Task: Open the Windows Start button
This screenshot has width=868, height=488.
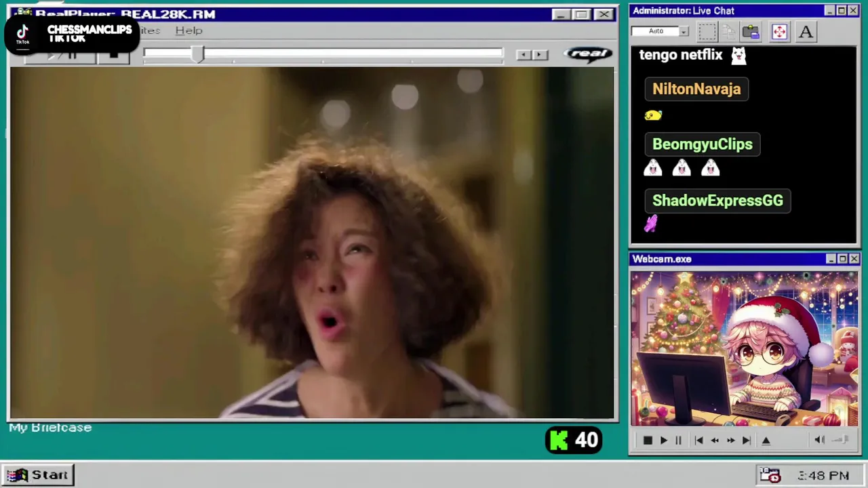Action: (x=38, y=475)
